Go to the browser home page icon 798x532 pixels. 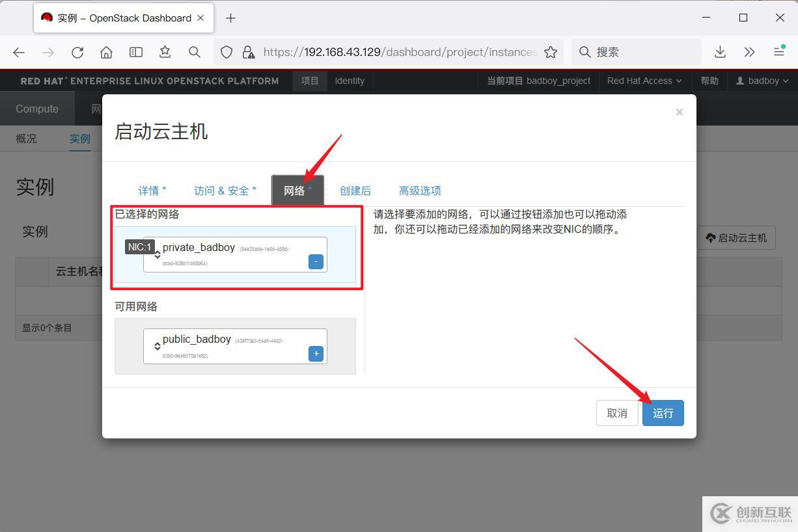tap(106, 52)
